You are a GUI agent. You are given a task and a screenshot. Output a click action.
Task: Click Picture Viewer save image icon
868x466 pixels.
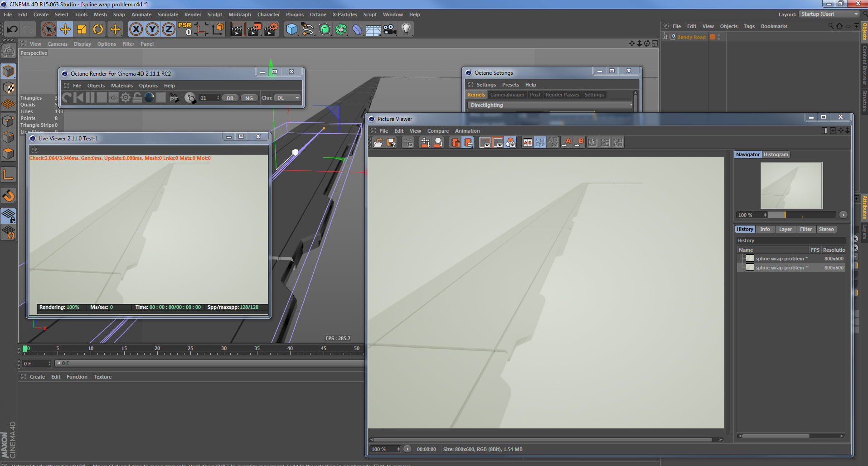(391, 143)
